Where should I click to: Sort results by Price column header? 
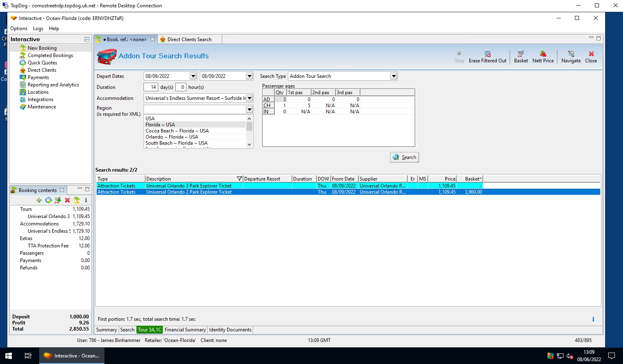pyautogui.click(x=442, y=179)
